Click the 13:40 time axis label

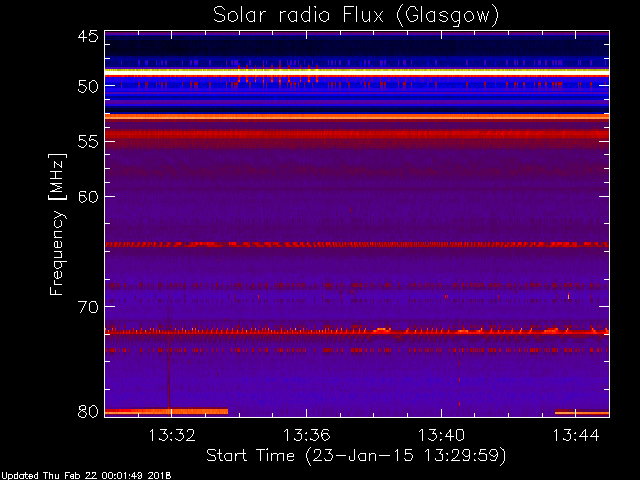click(x=441, y=435)
